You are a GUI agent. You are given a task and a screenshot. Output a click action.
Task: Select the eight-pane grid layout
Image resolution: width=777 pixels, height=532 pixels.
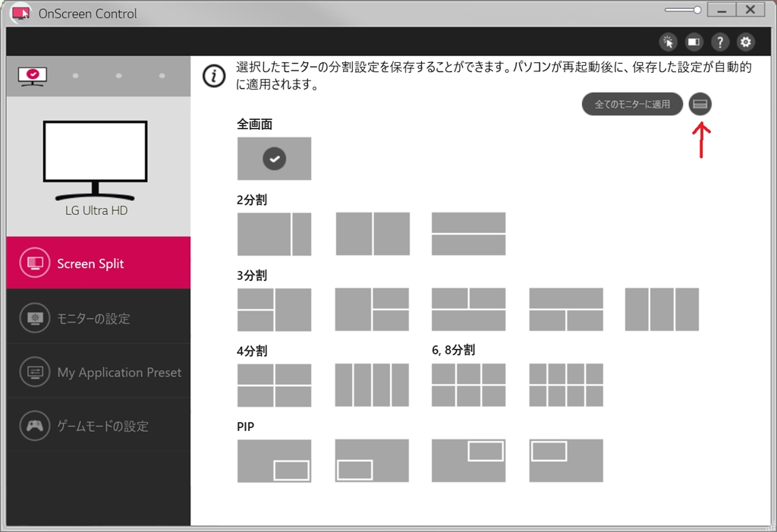(x=566, y=386)
